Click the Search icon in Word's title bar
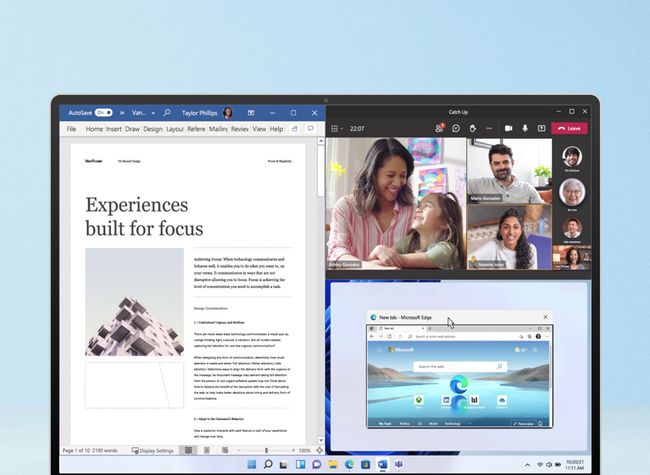Image resolution: width=650 pixels, height=475 pixels. (167, 113)
